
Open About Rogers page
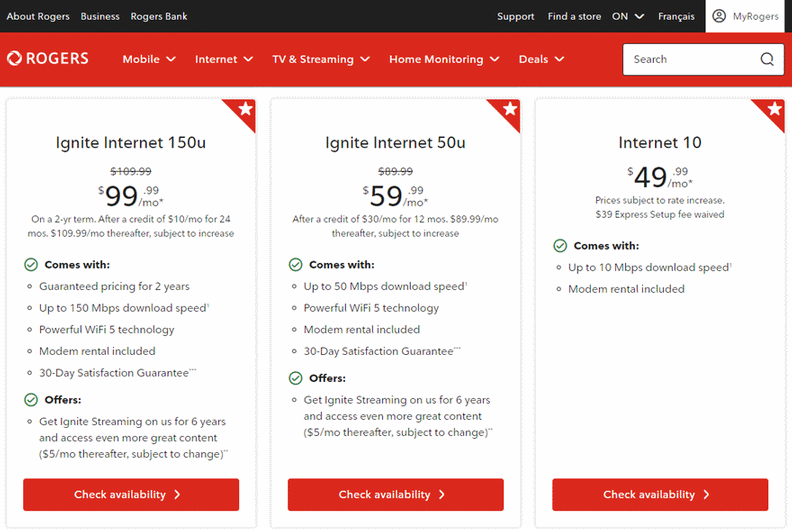[38, 16]
